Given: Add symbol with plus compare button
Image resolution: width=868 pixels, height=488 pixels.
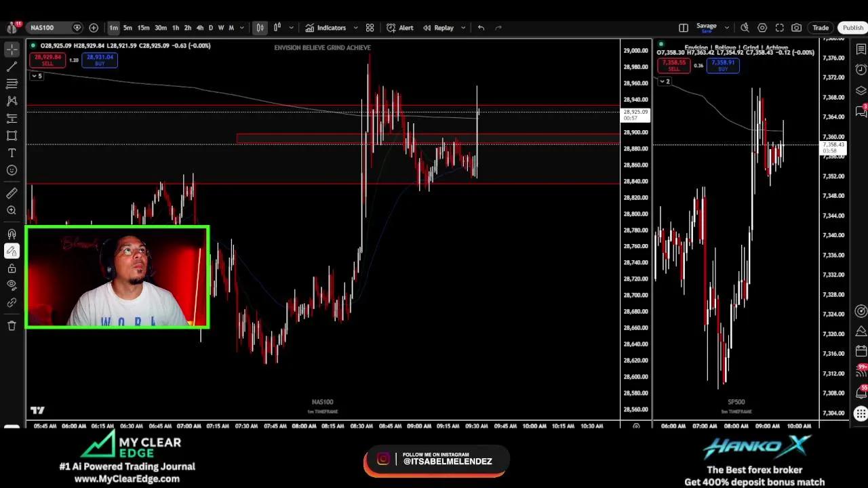Looking at the screenshot, I should tap(94, 28).
